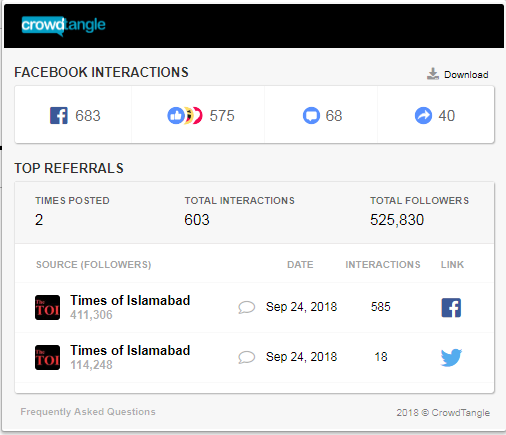This screenshot has width=506, height=435.
Task: Click the reactions emoji icon cluster
Action: tap(184, 116)
